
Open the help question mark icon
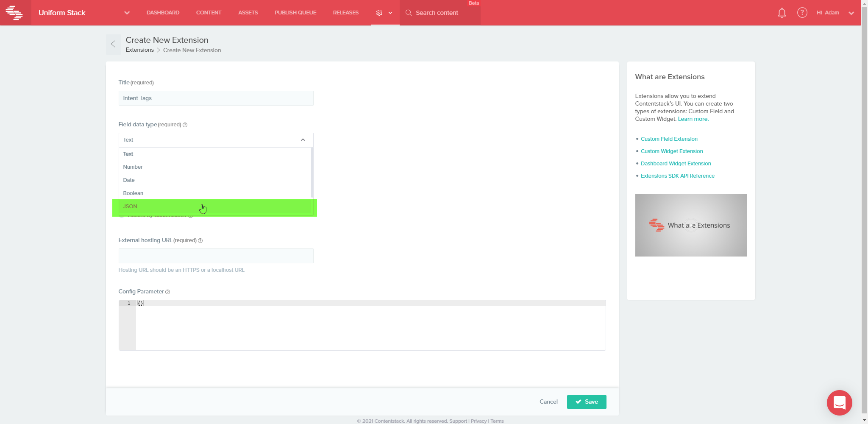tap(802, 13)
